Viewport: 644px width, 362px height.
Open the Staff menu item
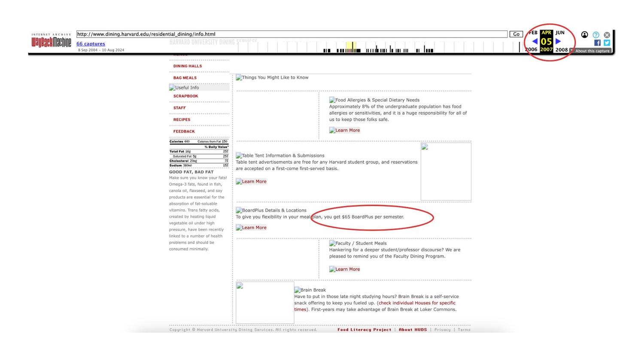point(179,108)
